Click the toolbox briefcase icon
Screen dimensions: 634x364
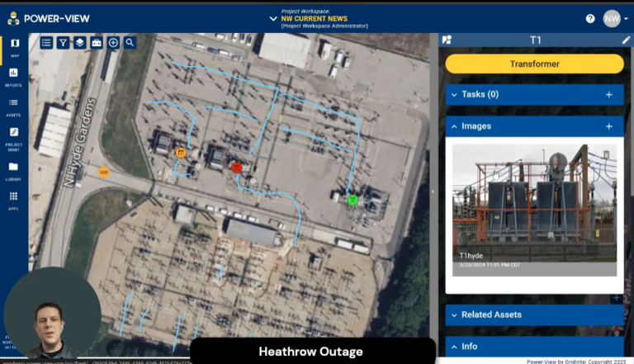pos(97,42)
